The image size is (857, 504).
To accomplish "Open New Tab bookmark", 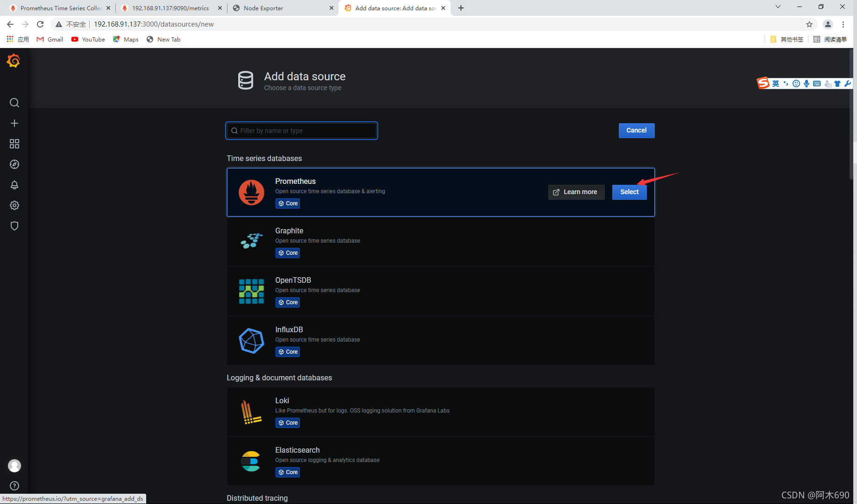I will (x=163, y=39).
